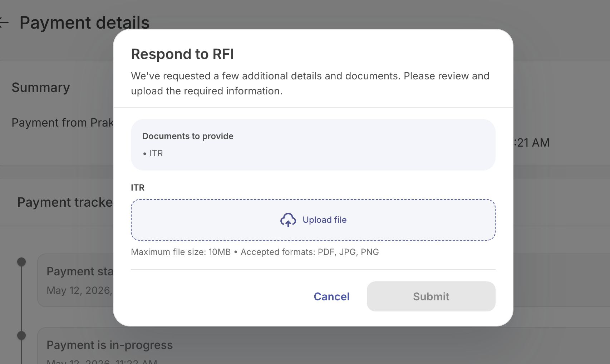Click the cloud upload icon
Screen dimensions: 610x364
(x=288, y=220)
